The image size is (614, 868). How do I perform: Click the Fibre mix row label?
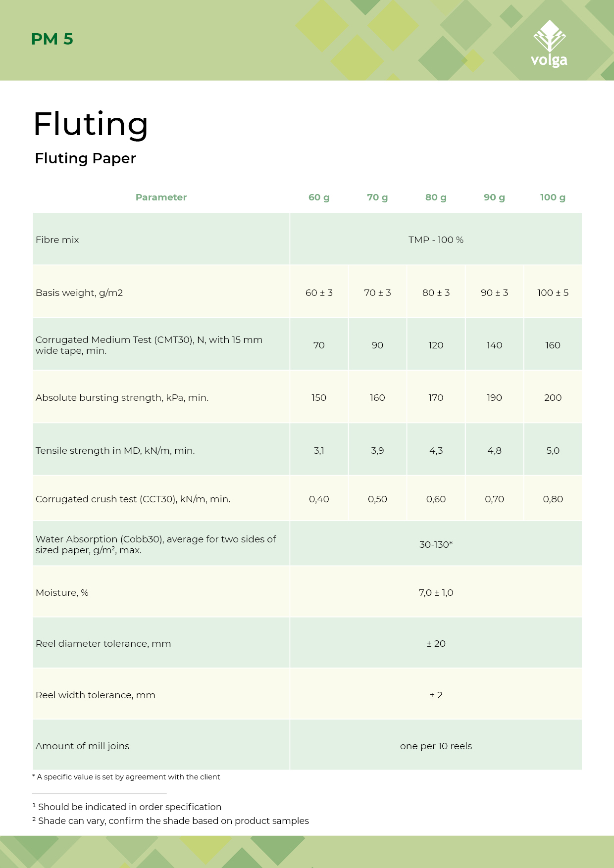click(x=57, y=240)
